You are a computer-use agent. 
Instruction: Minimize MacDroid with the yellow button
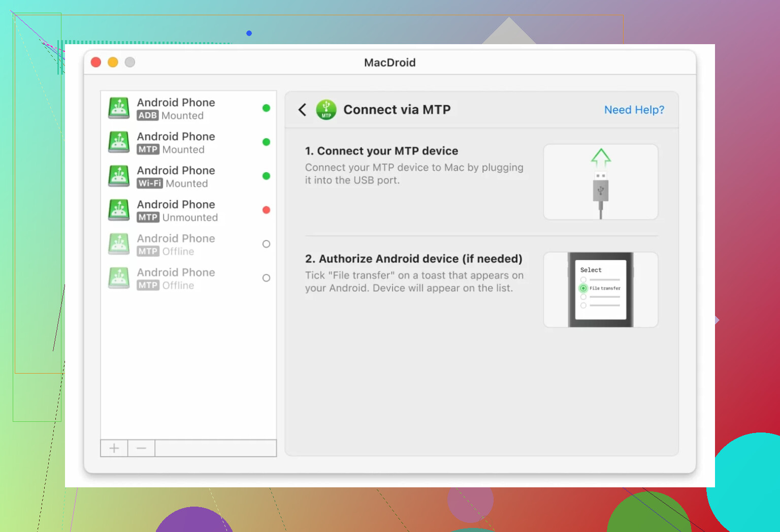coord(113,62)
